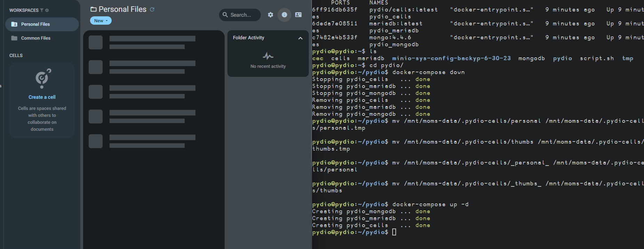Image resolution: width=644 pixels, height=249 pixels.
Task: Open the address book card icon
Action: click(x=298, y=15)
